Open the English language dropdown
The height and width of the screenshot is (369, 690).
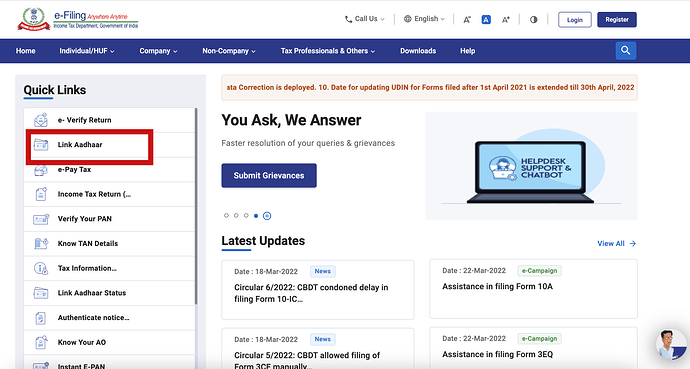[x=424, y=19]
